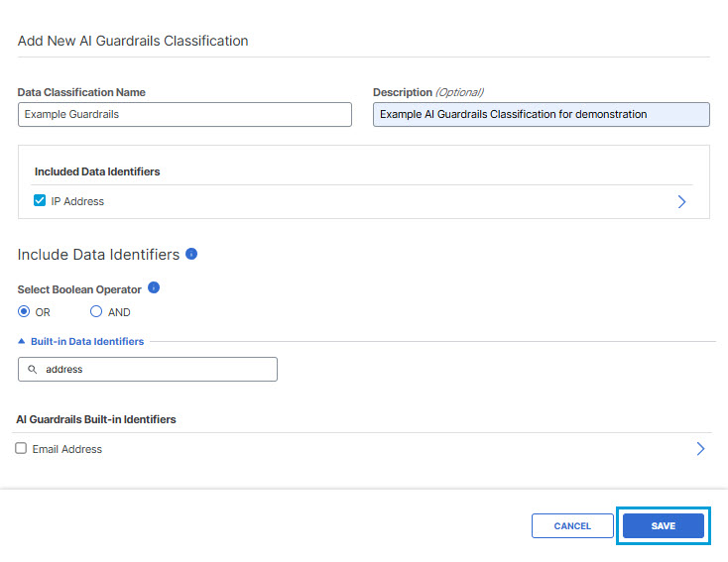
Task: Focus the Data Classification Name field
Action: [x=184, y=114]
